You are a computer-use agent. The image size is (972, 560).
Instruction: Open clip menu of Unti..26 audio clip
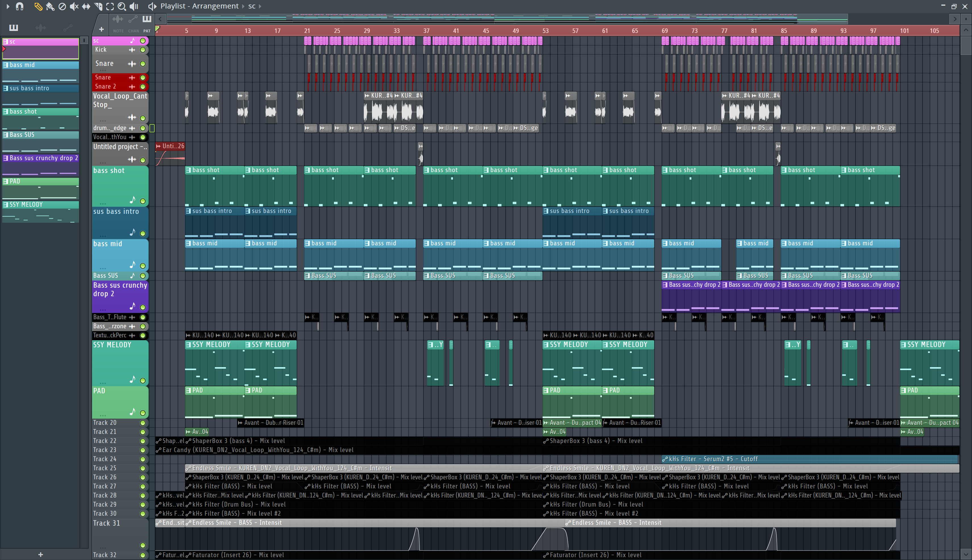tap(158, 146)
